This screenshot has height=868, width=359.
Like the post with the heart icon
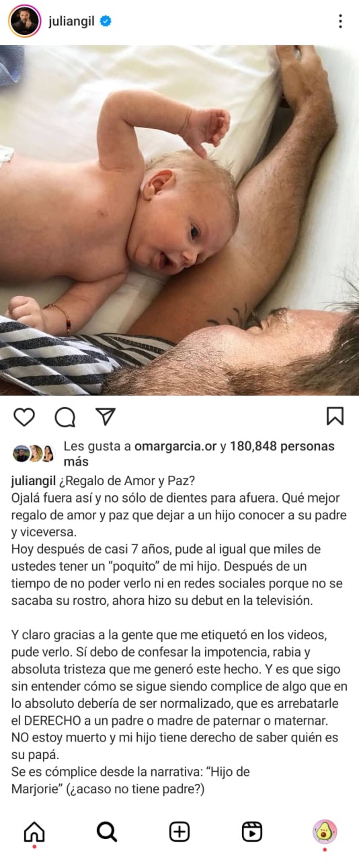tap(24, 417)
